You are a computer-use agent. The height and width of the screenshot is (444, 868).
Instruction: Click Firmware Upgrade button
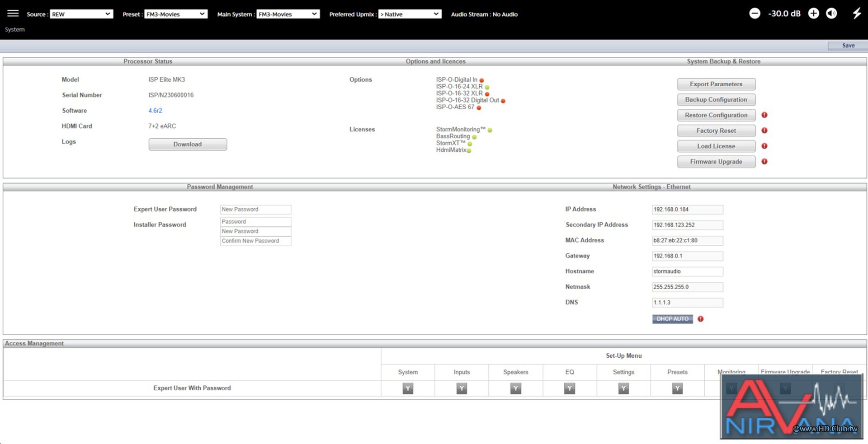click(x=716, y=162)
